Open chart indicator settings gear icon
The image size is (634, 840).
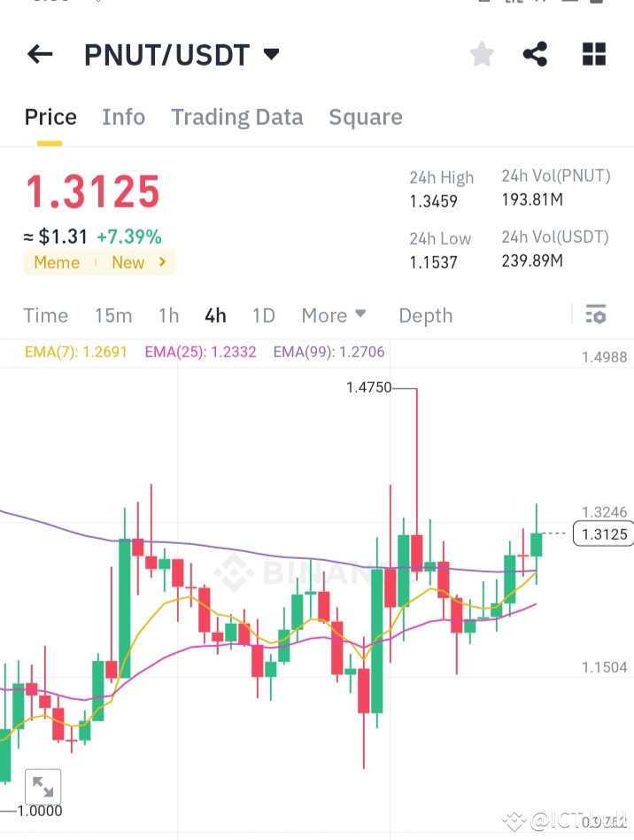point(596,315)
